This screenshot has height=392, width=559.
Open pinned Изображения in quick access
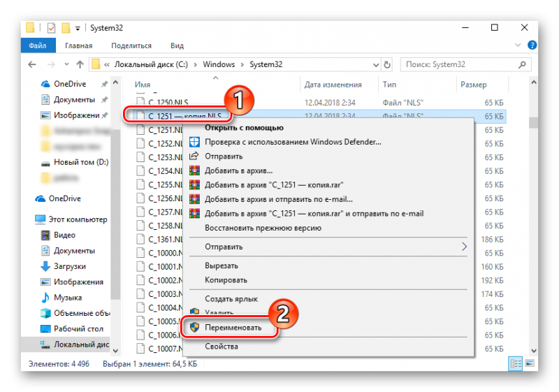(x=77, y=115)
